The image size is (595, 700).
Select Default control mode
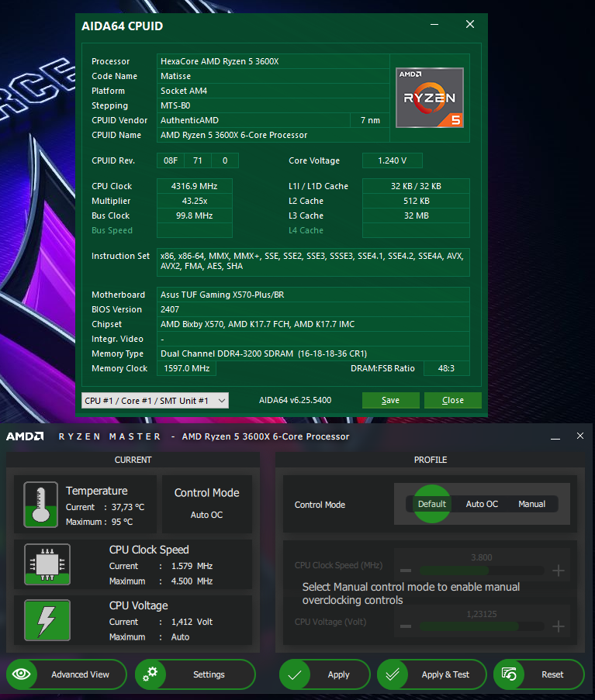[x=432, y=504]
